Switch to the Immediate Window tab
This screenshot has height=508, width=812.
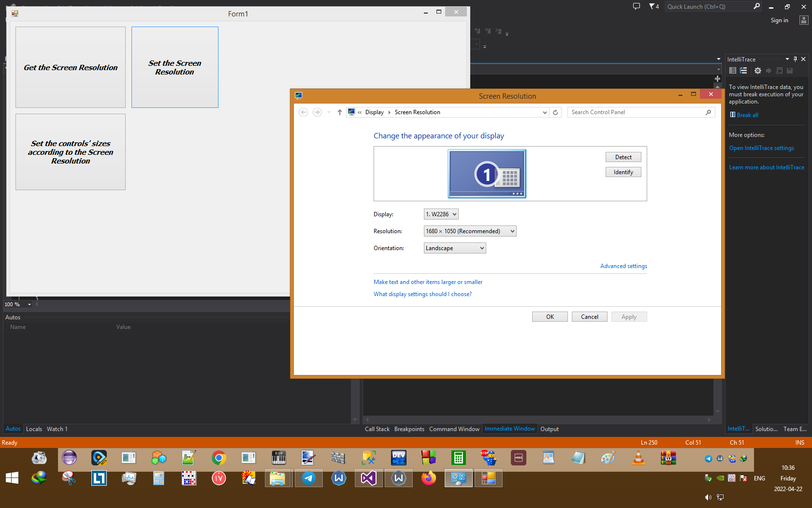[510, 429]
